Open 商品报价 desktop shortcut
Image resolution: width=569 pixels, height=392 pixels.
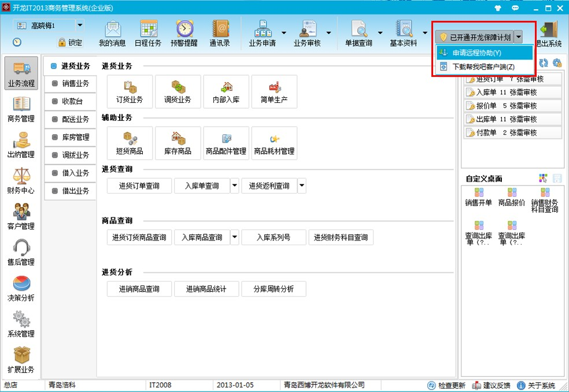pyautogui.click(x=512, y=197)
